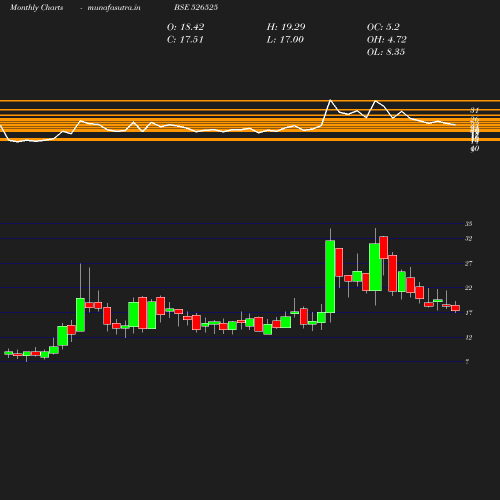Select the open value 'O: 18.42'
This screenshot has width=500, height=500.
(x=185, y=27)
